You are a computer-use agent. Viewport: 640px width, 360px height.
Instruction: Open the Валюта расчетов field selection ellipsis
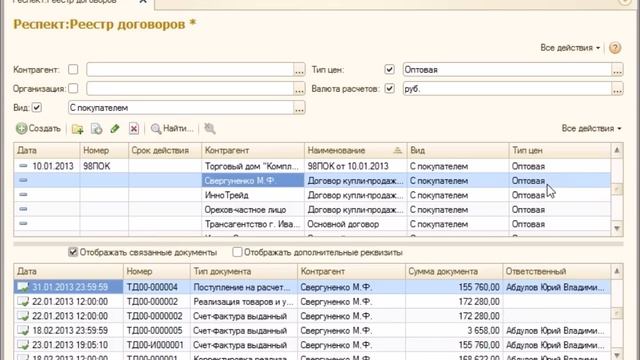(x=617, y=89)
